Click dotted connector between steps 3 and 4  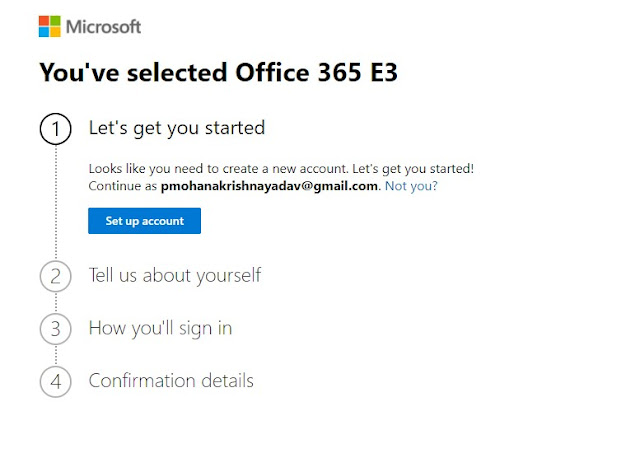click(56, 355)
